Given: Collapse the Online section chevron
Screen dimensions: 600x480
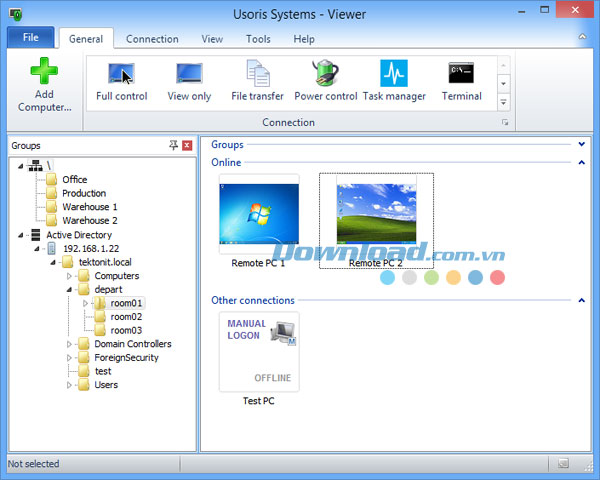Looking at the screenshot, I should tap(582, 162).
